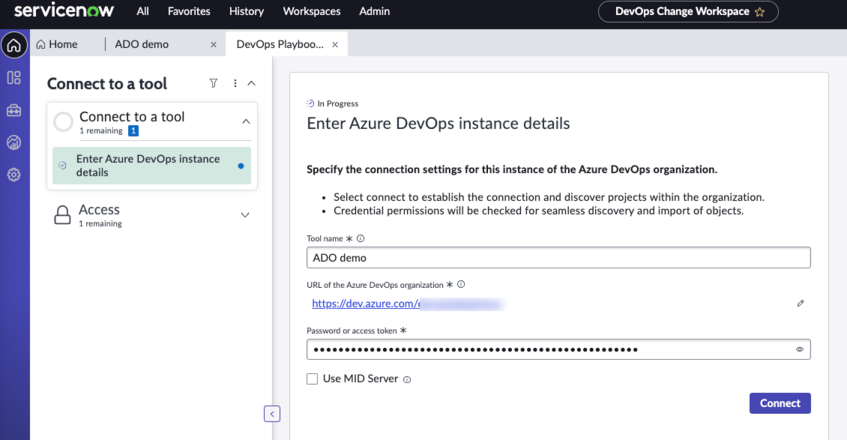The width and height of the screenshot is (847, 440).
Task: Click the lock icon beside Access
Action: (62, 215)
